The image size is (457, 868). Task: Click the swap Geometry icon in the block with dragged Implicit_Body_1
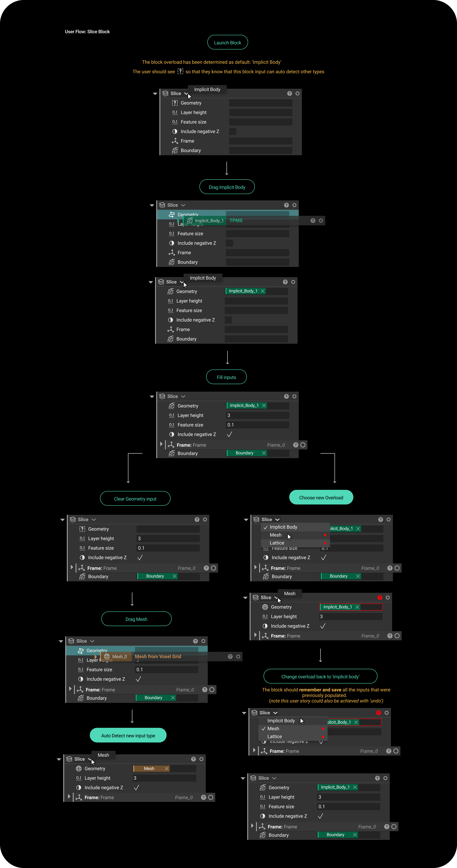(172, 214)
